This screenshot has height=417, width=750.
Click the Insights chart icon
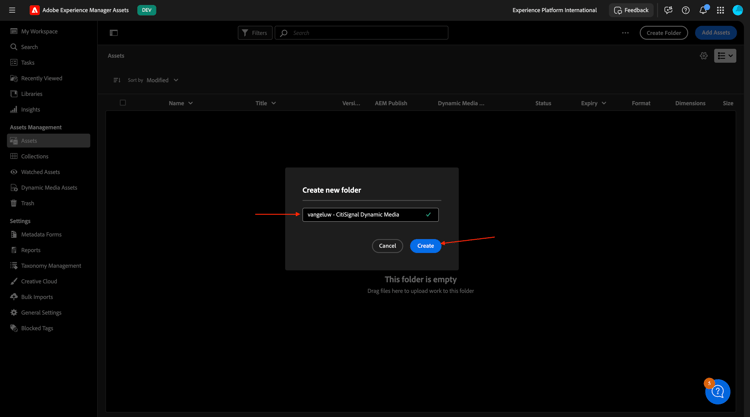click(x=14, y=110)
